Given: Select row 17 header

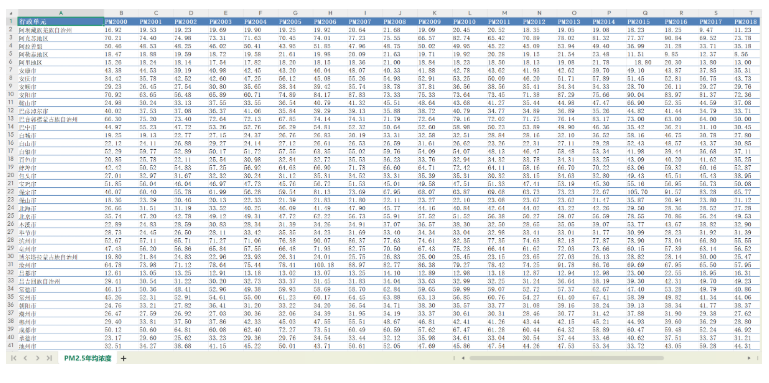Looking at the screenshot, I should click(11, 152).
